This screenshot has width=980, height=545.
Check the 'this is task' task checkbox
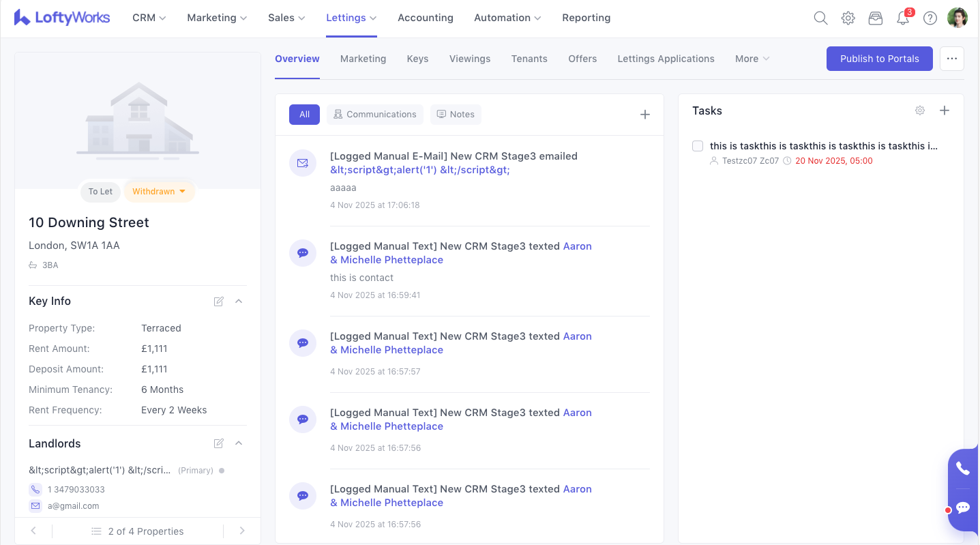[x=698, y=146]
